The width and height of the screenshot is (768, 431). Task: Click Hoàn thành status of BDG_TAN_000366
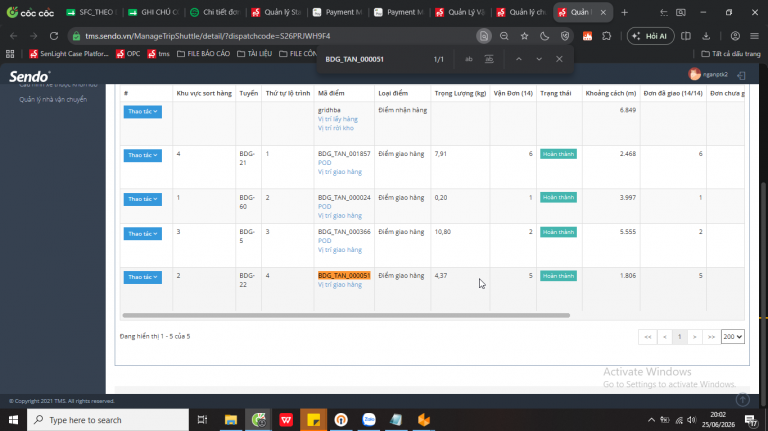558,232
